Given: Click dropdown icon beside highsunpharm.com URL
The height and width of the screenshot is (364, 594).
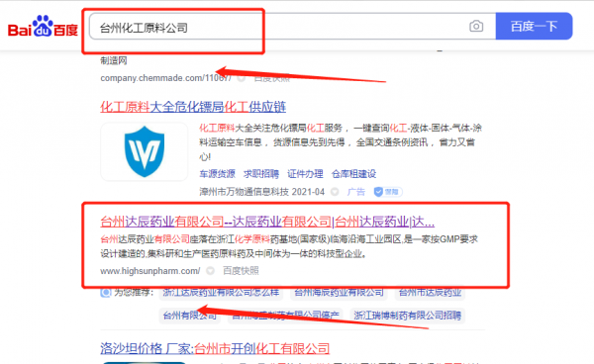Looking at the screenshot, I should click(x=210, y=271).
